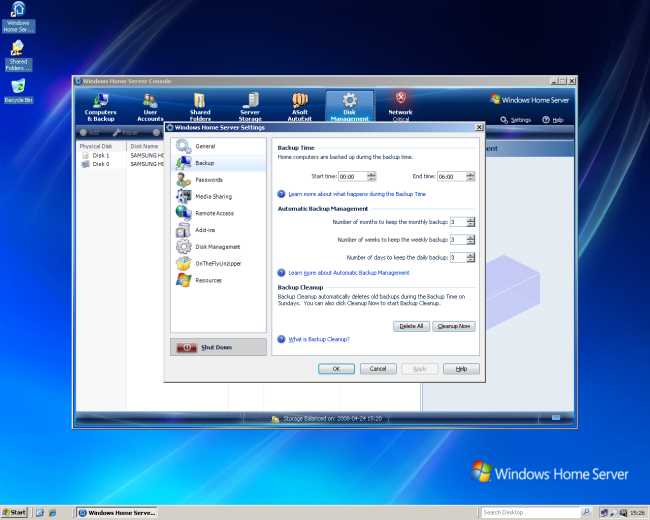
Task: Open What is Backup Cleanup link
Action: tap(319, 339)
